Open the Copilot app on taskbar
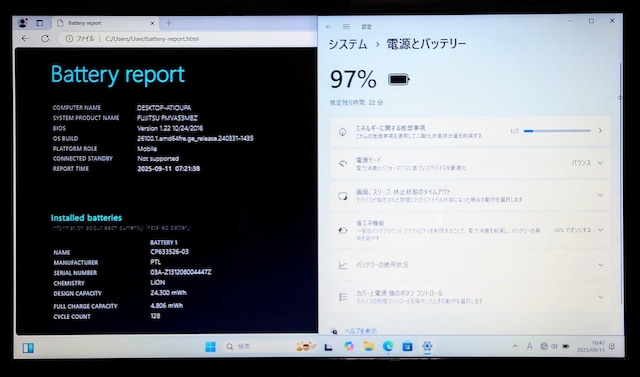 pyautogui.click(x=349, y=346)
